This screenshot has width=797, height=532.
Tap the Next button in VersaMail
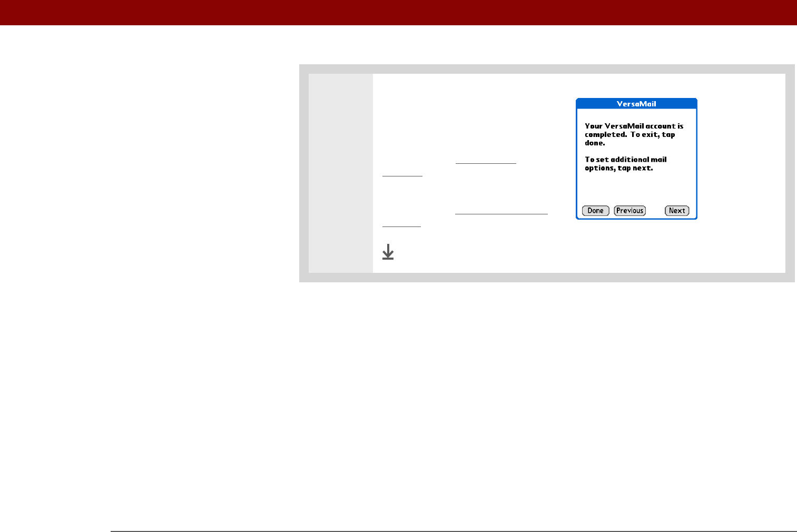(677, 211)
